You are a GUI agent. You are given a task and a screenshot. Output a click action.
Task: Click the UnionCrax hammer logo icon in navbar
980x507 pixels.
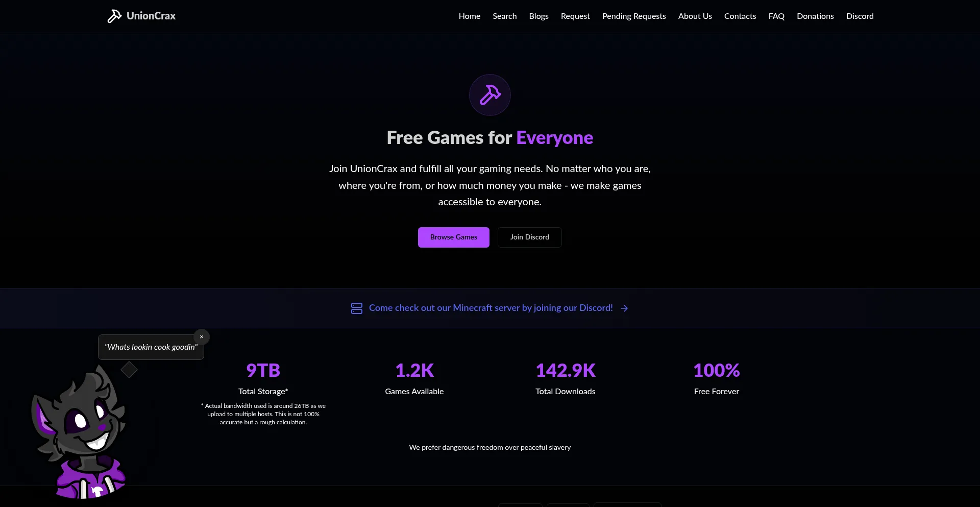tap(114, 16)
